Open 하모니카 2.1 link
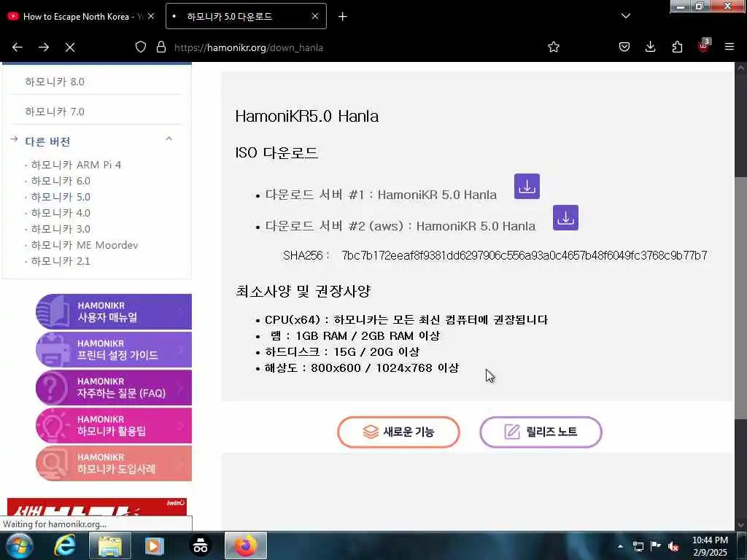The width and height of the screenshot is (747, 560). 61,261
